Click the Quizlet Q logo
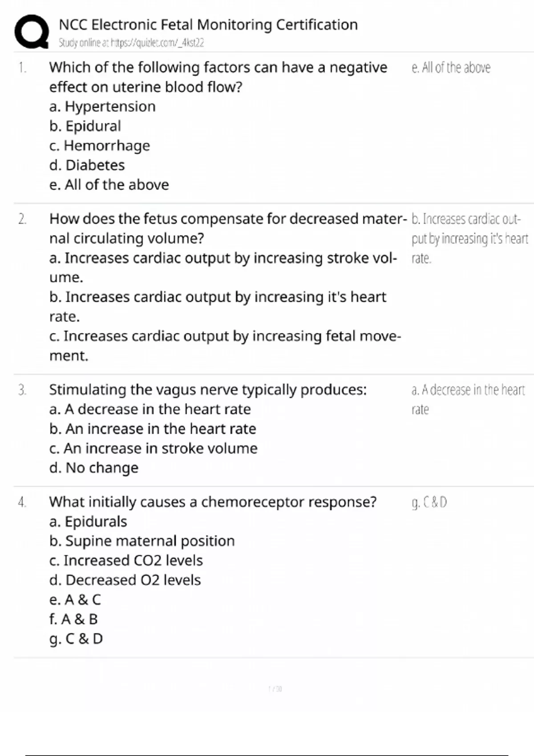Screen dimensions: 534x756 32,31
